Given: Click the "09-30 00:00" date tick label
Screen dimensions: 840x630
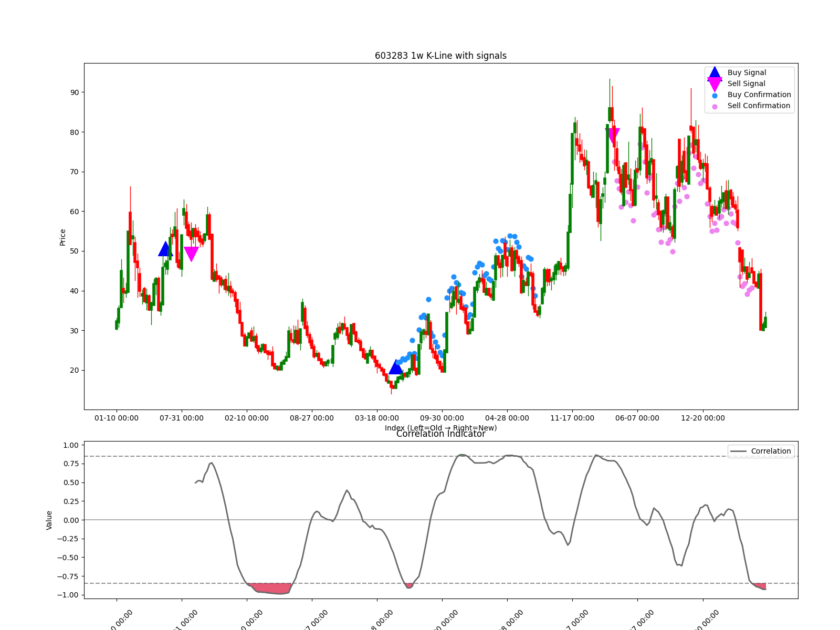Looking at the screenshot, I should (442, 418).
